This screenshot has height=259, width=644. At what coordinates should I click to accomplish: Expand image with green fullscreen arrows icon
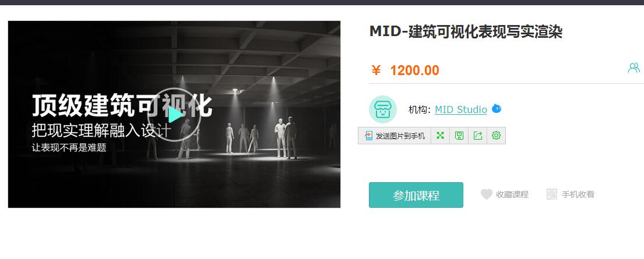coord(440,136)
